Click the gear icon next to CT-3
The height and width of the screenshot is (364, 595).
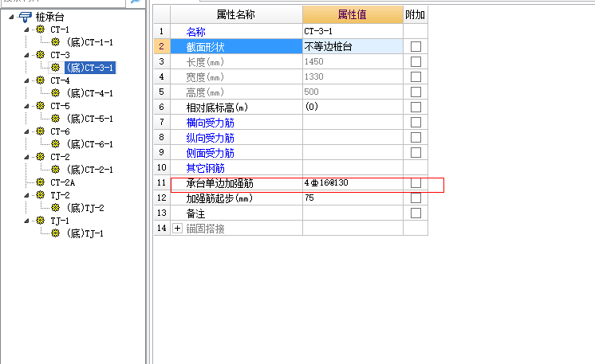coord(40,54)
